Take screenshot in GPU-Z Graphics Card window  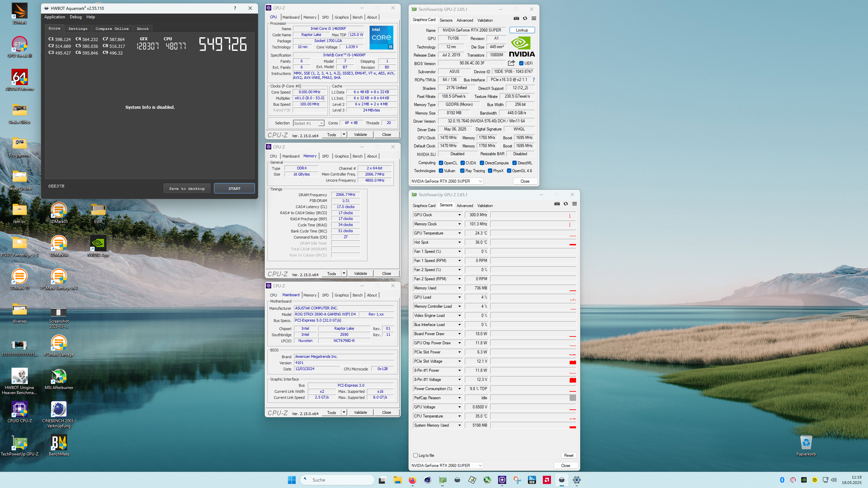click(x=516, y=18)
